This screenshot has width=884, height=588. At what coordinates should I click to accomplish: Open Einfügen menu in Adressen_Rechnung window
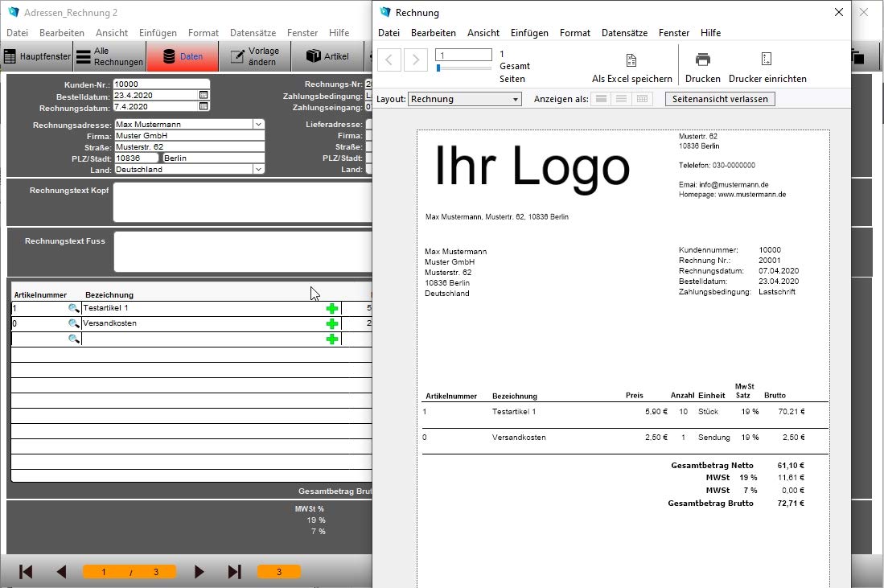[x=158, y=33]
